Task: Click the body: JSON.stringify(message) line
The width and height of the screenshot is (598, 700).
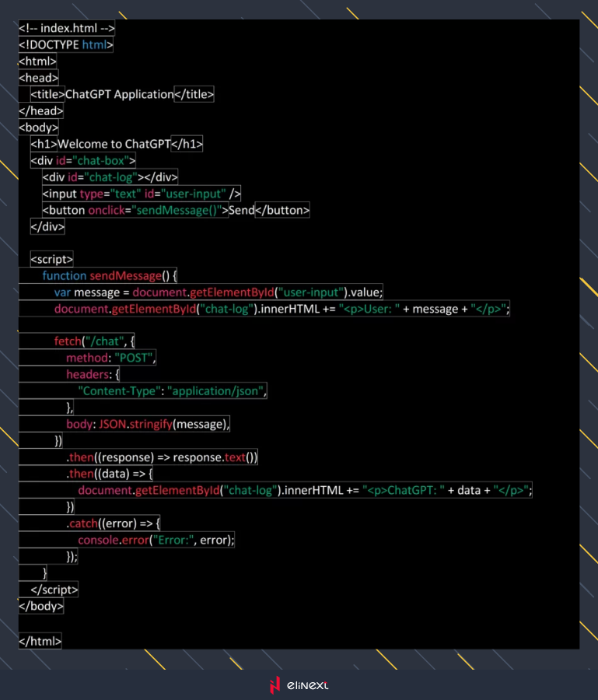Action: coord(149,424)
